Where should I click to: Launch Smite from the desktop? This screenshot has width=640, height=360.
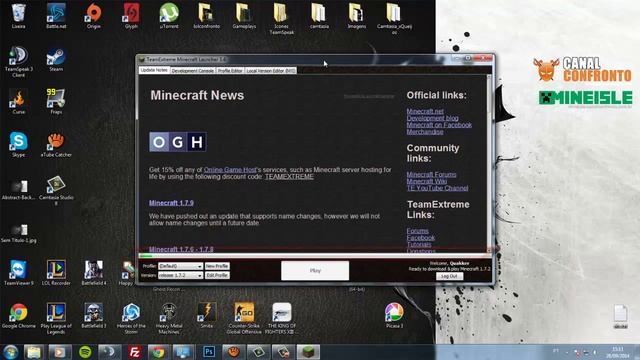point(207,316)
